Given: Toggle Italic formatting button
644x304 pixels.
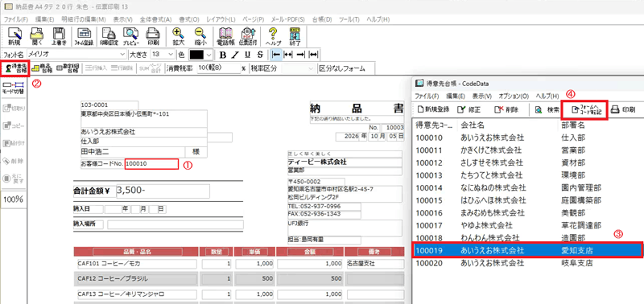Looking at the screenshot, I should click(235, 55).
